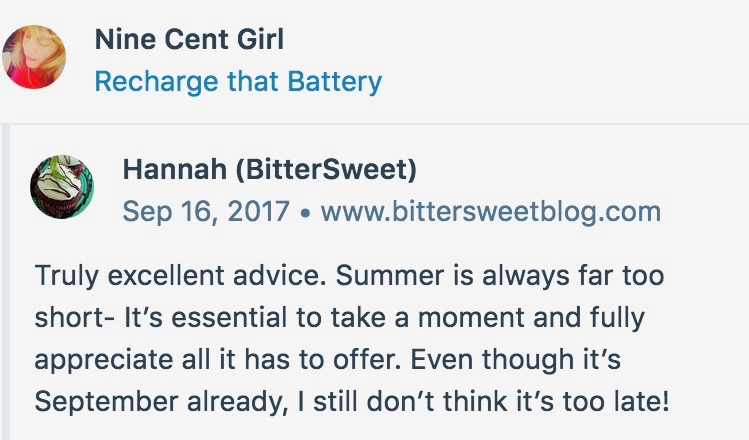749x440 pixels.
Task: Open the "Recharge that Battery" post link
Action: click(238, 81)
